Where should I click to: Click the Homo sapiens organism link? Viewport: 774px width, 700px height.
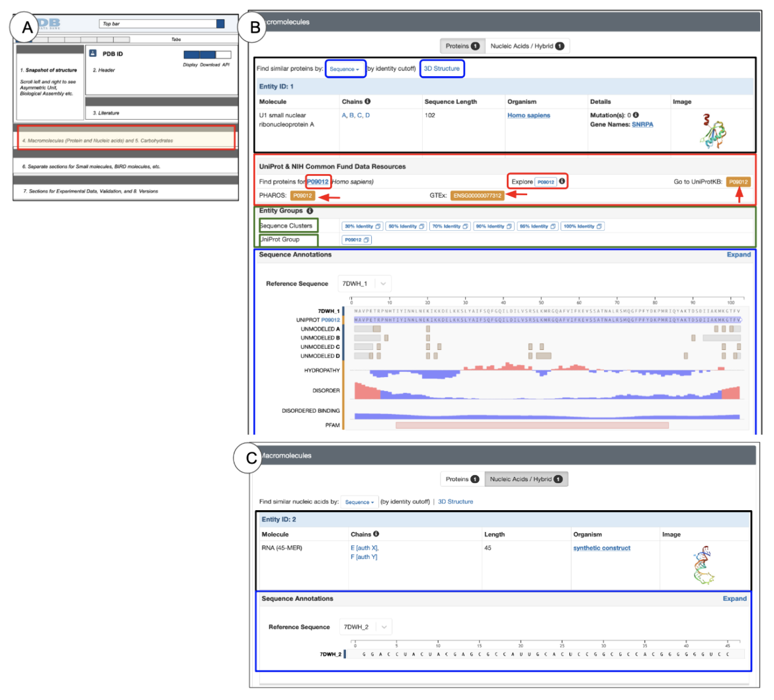529,115
